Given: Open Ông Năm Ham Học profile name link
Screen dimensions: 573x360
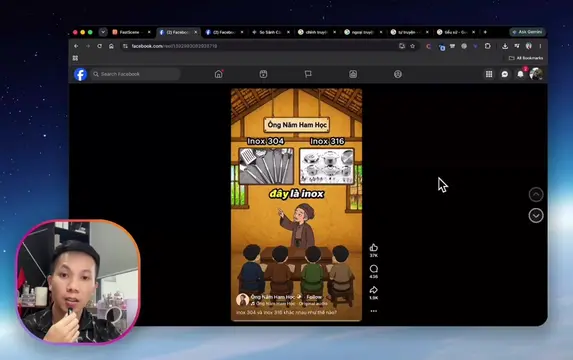Looking at the screenshot, I should click(x=273, y=297).
